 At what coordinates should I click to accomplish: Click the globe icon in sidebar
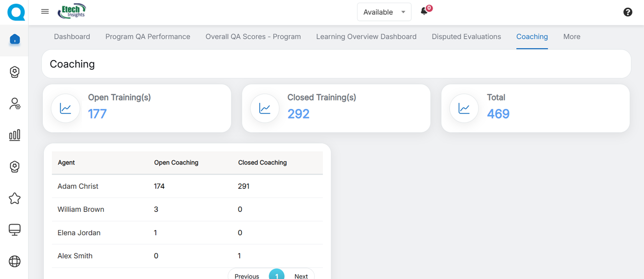[15, 261]
